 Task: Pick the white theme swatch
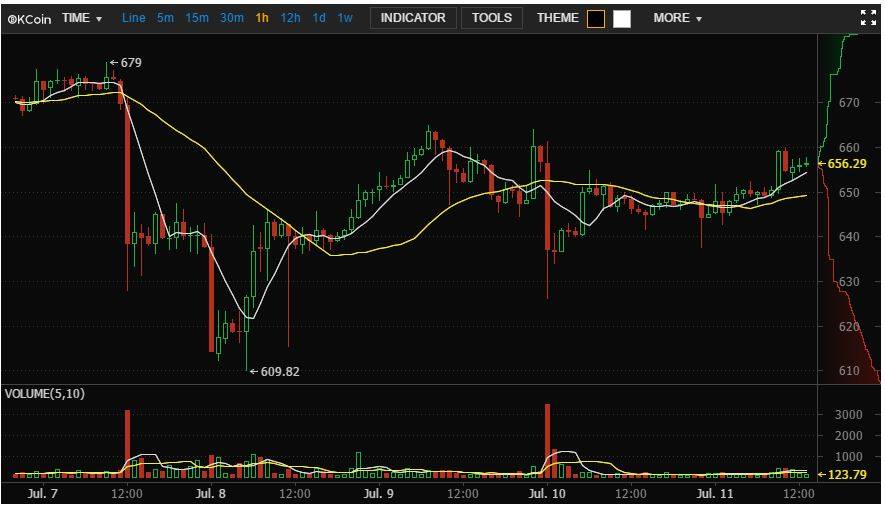click(x=622, y=18)
